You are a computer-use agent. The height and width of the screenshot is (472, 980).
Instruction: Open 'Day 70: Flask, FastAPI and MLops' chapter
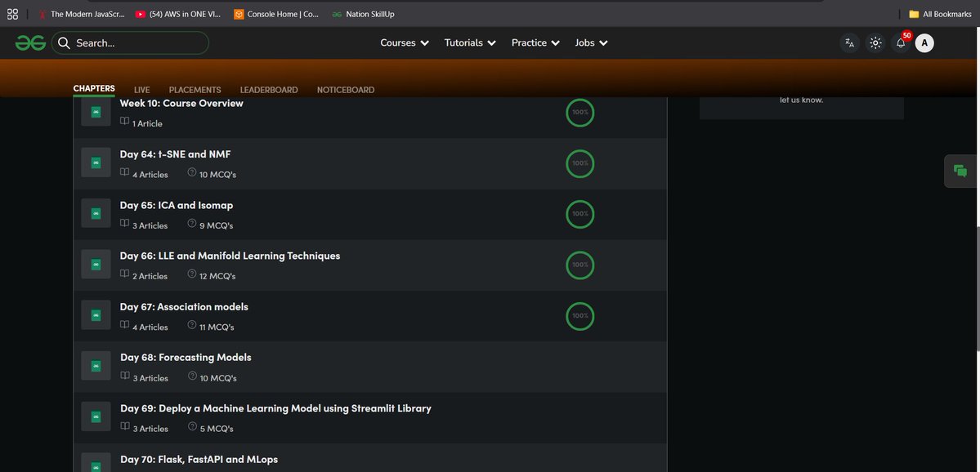[x=199, y=460]
